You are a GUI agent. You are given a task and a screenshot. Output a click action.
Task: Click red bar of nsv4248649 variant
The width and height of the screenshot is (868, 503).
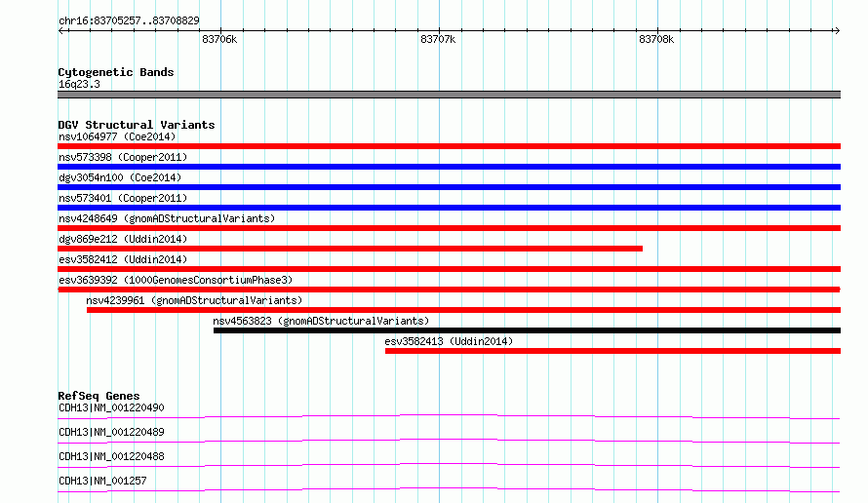pos(449,228)
